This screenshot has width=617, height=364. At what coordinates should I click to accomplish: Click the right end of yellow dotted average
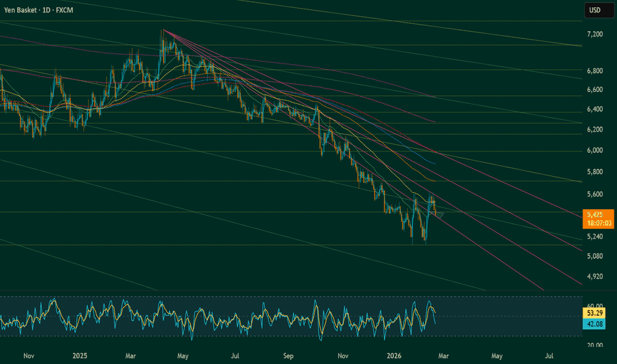pyautogui.click(x=434, y=181)
